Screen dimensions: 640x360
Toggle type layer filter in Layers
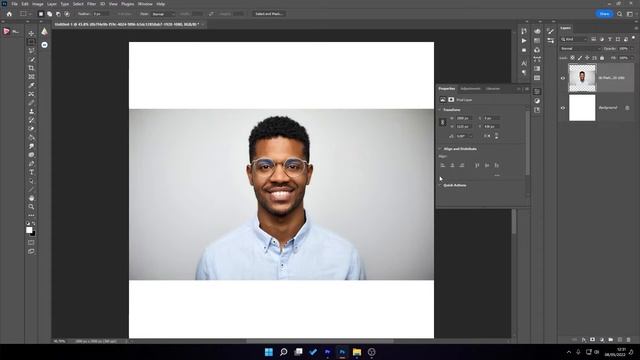coord(610,39)
